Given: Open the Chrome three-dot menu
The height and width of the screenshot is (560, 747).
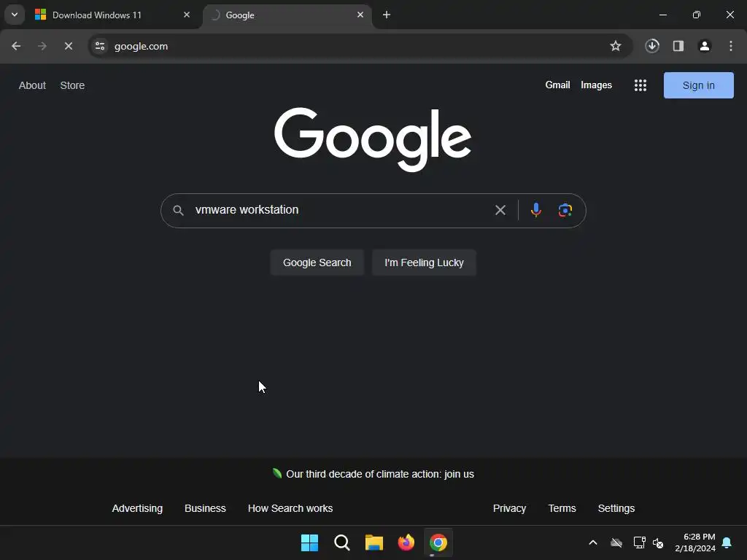Looking at the screenshot, I should [x=731, y=46].
